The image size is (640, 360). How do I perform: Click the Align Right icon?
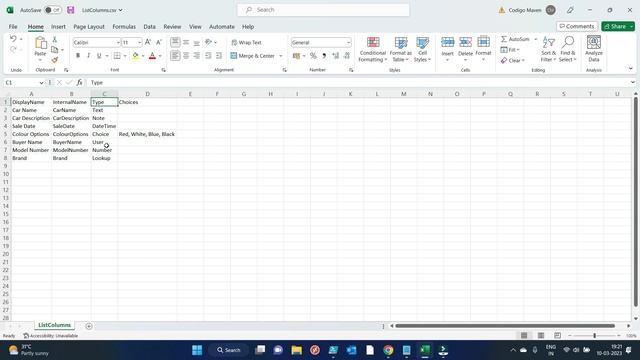197,56
